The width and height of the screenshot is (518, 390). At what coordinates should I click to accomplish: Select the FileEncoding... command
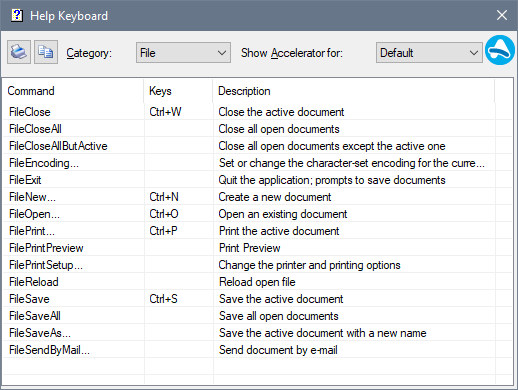click(x=44, y=163)
